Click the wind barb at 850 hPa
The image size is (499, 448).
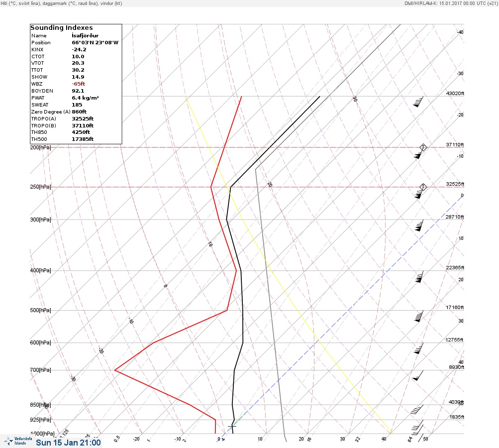(417, 410)
